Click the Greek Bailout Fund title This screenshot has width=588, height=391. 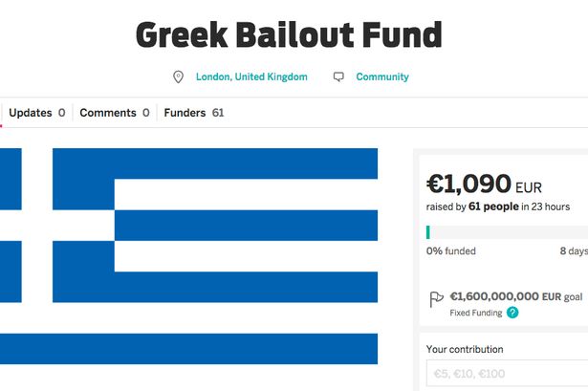click(288, 35)
